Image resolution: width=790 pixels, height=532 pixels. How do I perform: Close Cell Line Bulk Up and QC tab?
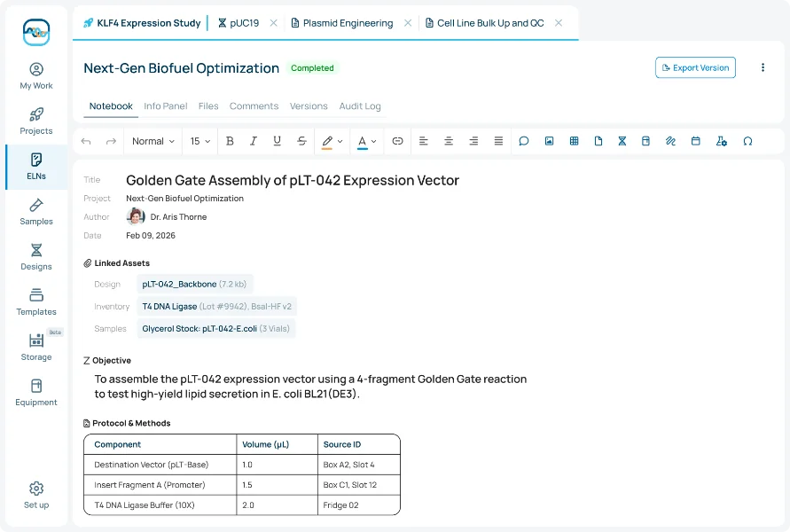559,23
